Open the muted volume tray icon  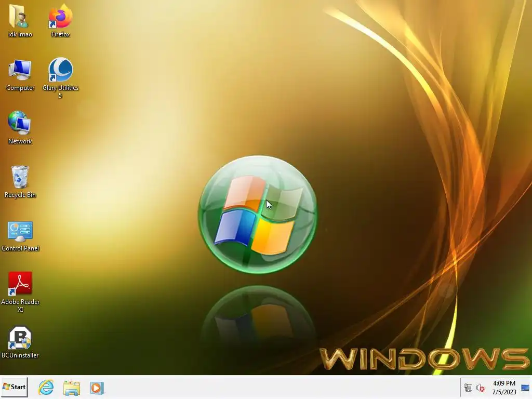(480, 388)
